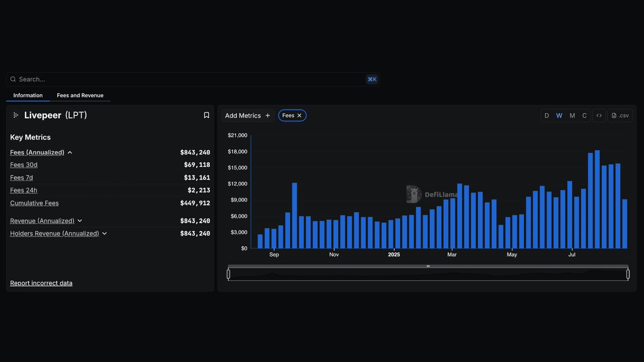644x362 pixels.
Task: Focus the Search input field
Action: tap(193, 79)
